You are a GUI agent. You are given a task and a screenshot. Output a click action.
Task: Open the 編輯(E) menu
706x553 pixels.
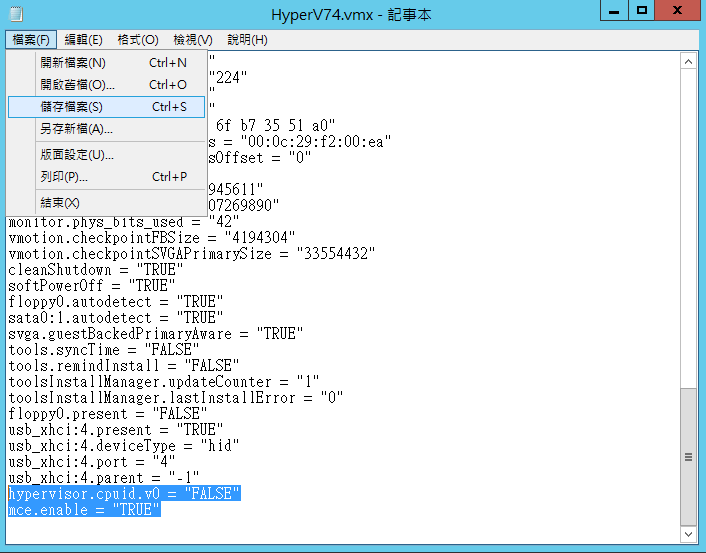click(83, 40)
